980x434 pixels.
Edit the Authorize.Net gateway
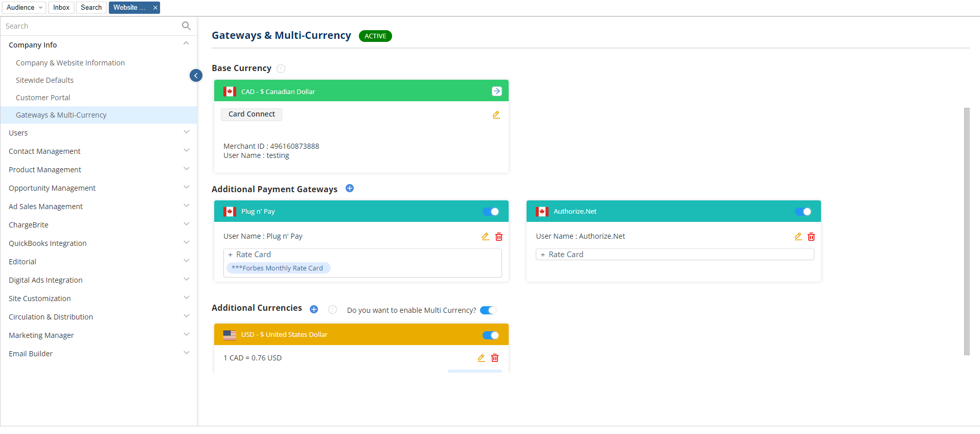click(798, 236)
